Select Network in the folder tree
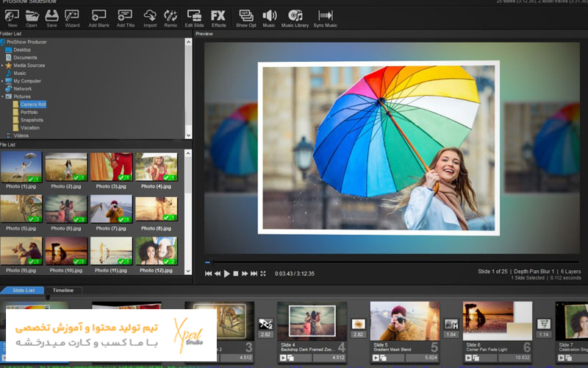Image resolution: width=588 pixels, height=368 pixels. [x=23, y=89]
